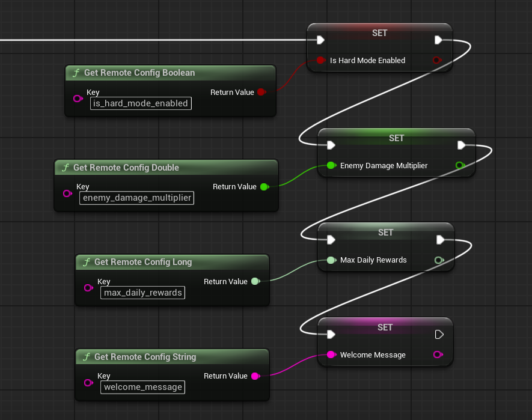Click the Enemy Damage Multiplier input pin
This screenshot has width=532, height=420.
pyautogui.click(x=331, y=165)
